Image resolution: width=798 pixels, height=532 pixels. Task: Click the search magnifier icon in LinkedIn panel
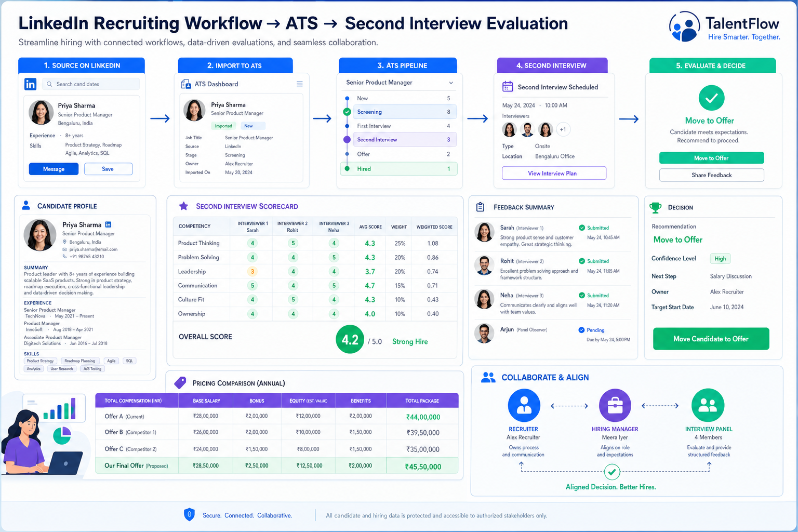pos(49,84)
